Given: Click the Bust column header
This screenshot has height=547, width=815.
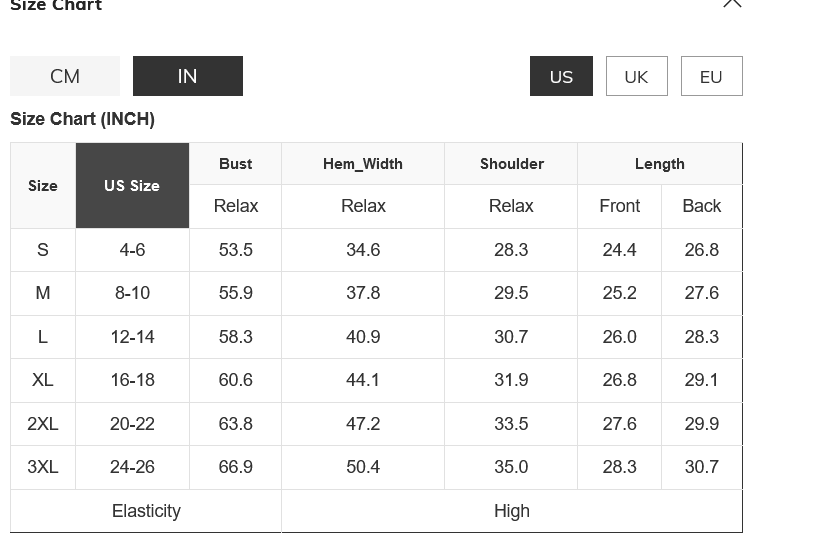Looking at the screenshot, I should [236, 164].
